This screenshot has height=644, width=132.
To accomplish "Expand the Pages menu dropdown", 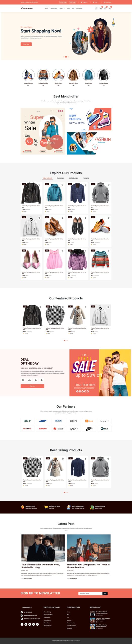I will tap(62, 8).
